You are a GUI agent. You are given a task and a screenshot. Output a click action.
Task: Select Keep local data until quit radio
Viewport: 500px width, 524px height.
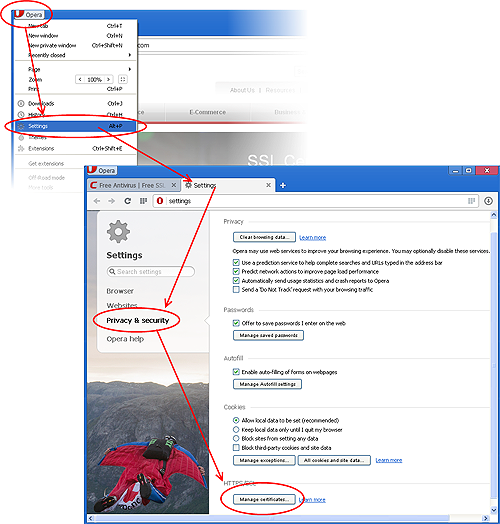click(236, 429)
